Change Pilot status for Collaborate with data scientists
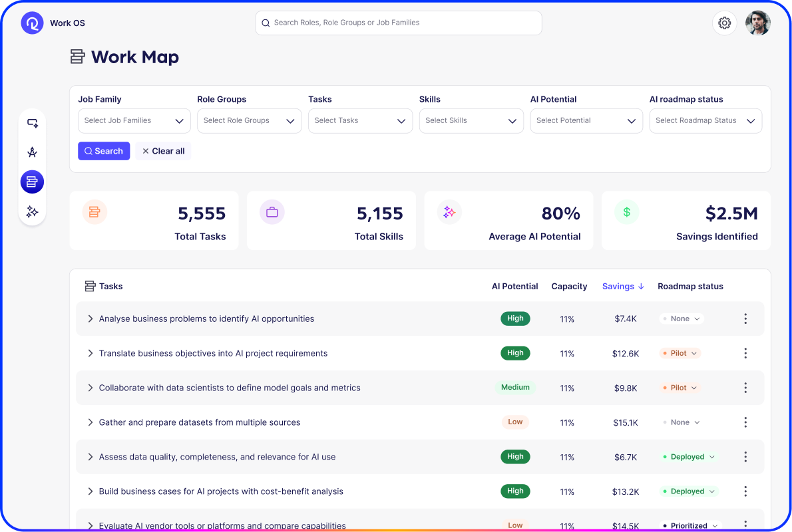 (x=680, y=388)
